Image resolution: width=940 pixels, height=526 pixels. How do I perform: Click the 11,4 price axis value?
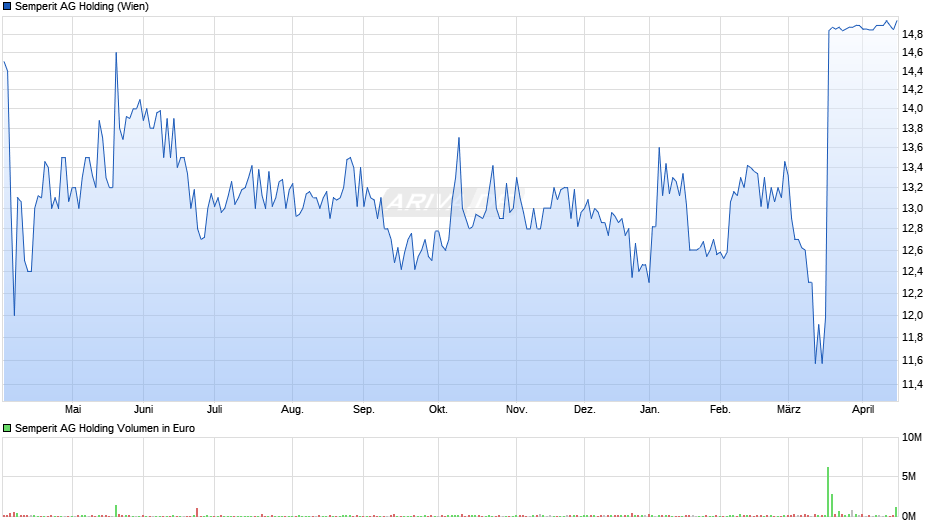click(x=912, y=384)
